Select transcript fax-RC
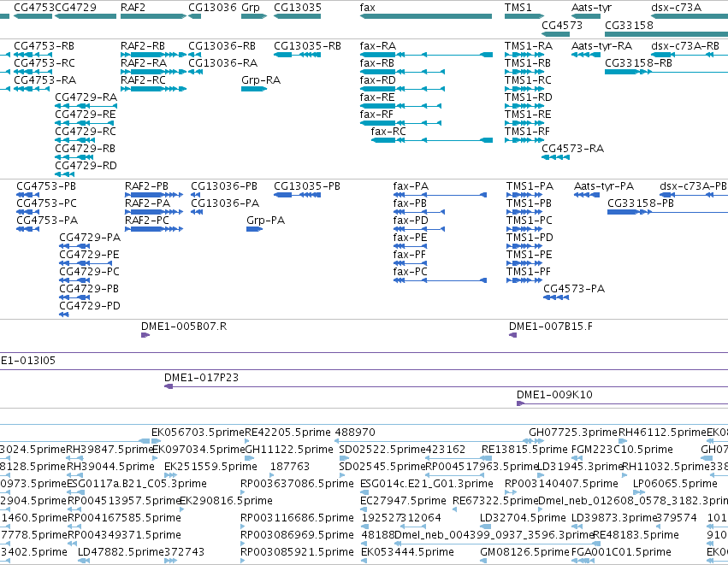 [432, 140]
